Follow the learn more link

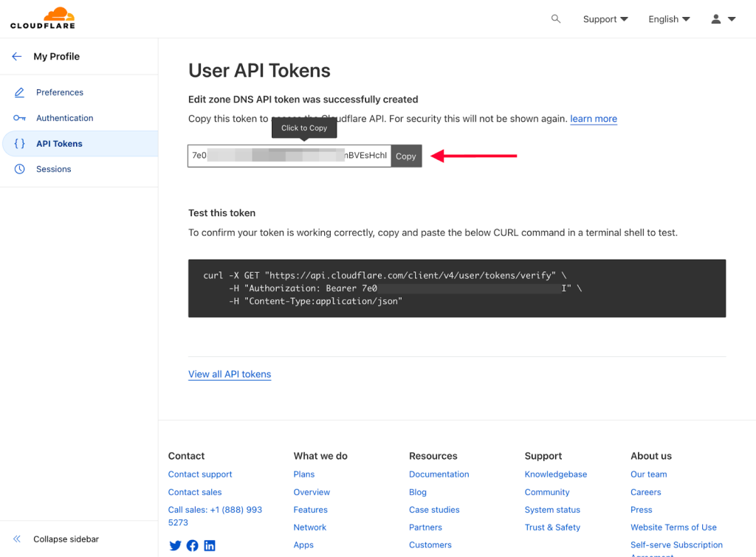(593, 119)
